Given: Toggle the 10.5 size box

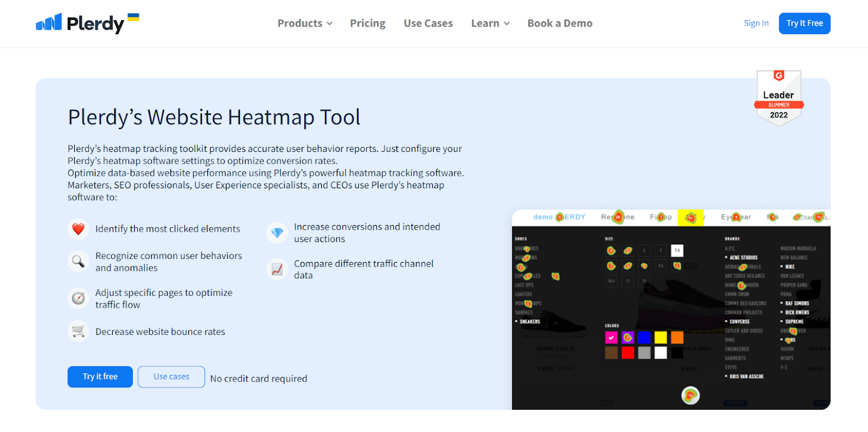Looking at the screenshot, I should pyautogui.click(x=611, y=281).
